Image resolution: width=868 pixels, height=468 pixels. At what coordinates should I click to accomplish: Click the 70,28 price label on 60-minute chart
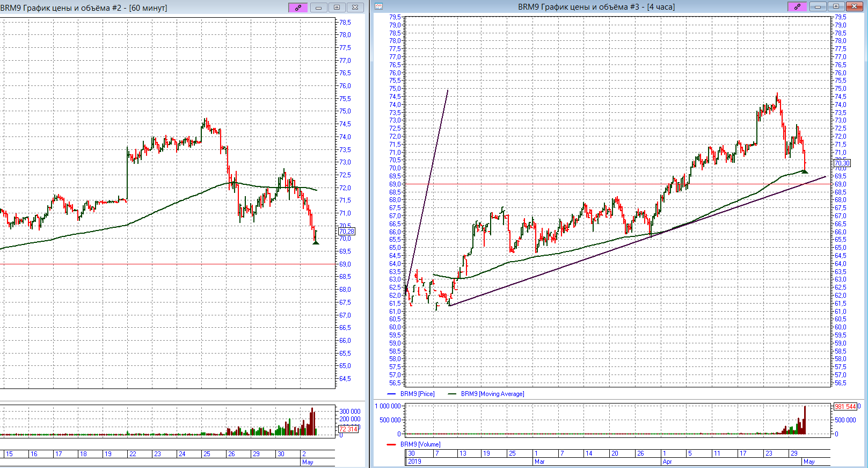point(346,232)
